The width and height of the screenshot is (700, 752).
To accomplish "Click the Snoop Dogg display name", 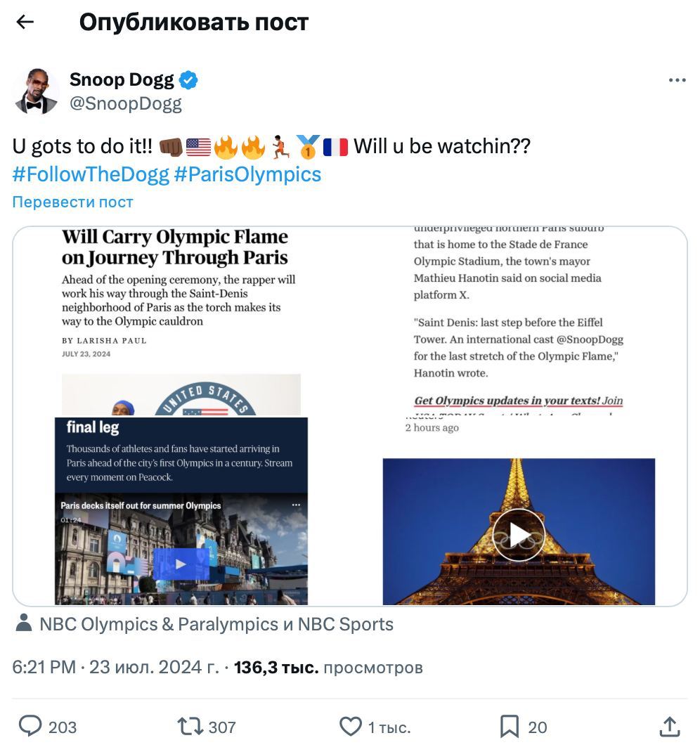I will click(122, 79).
